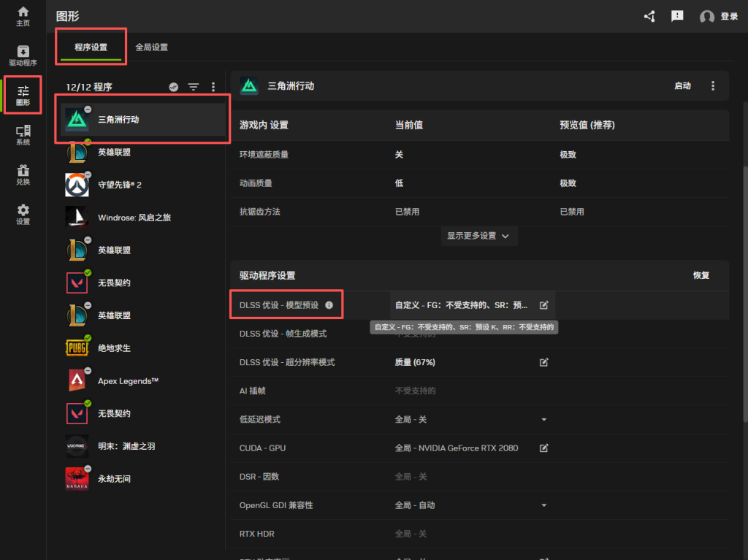
Task: Select the 程序设置 tab
Action: pyautogui.click(x=91, y=47)
